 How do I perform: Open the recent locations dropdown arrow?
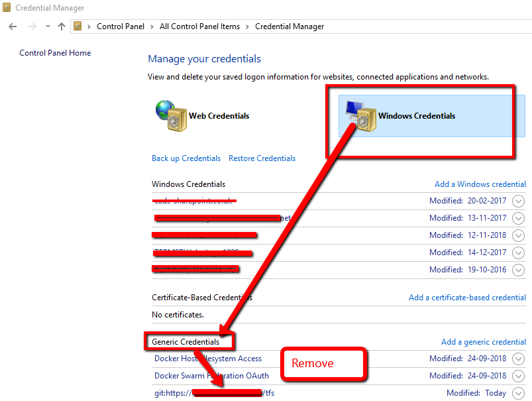47,27
